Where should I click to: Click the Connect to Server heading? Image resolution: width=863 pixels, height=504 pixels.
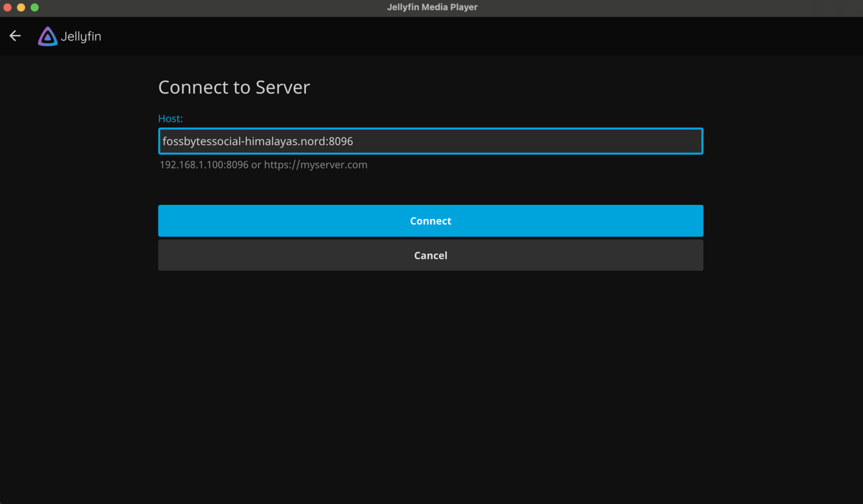point(234,87)
